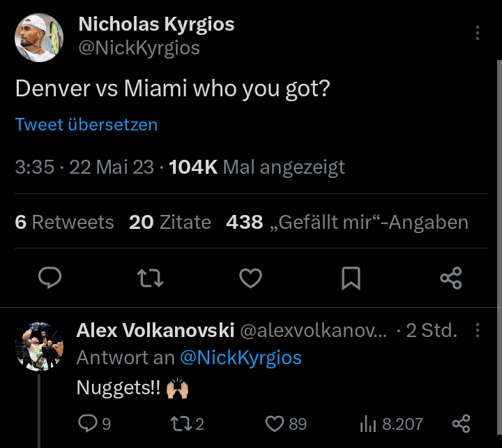This screenshot has height=448, width=502.
Task: Bookmark the Denver vs Miami tweet
Action: (351, 278)
